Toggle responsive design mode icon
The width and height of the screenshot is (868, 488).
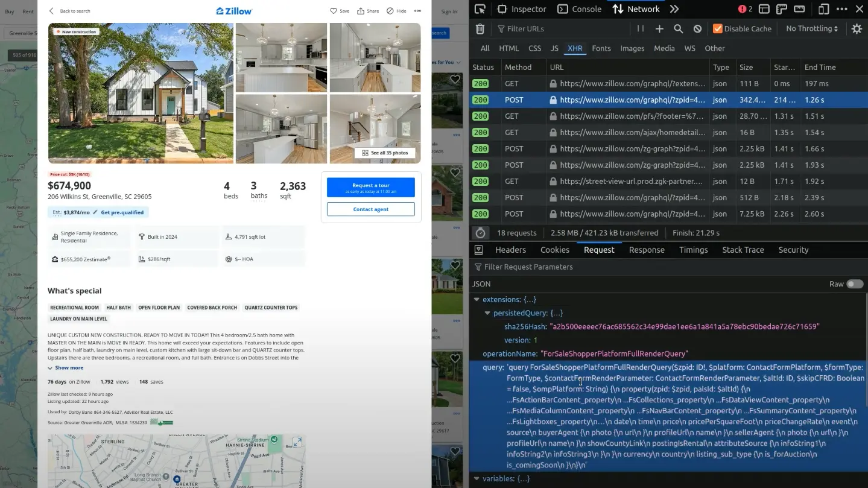(x=823, y=9)
